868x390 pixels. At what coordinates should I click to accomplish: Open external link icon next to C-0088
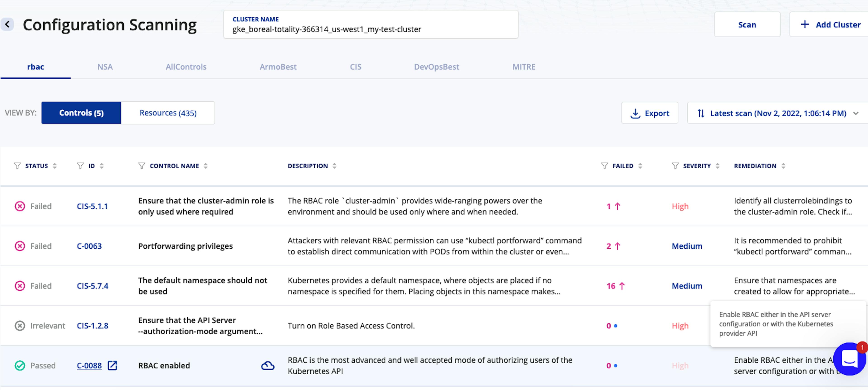point(112,365)
